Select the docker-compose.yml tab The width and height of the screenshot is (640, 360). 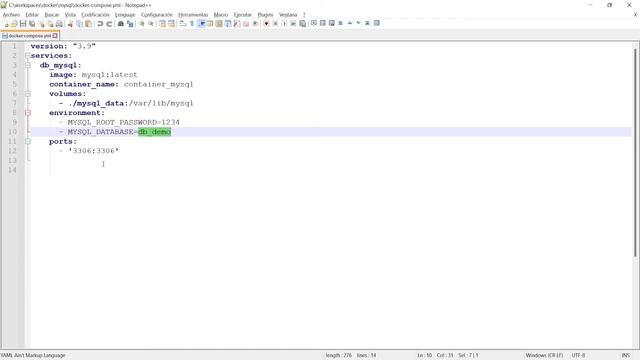click(29, 36)
